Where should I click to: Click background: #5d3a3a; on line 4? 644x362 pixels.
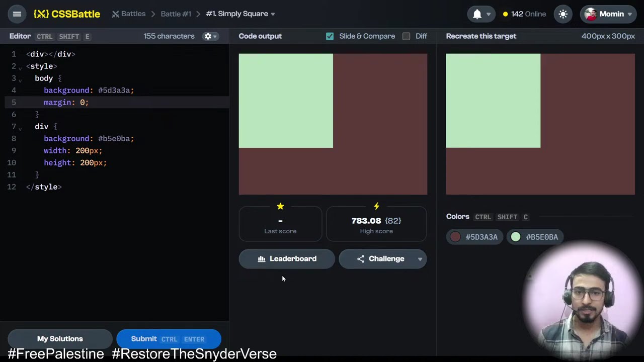[x=89, y=90]
